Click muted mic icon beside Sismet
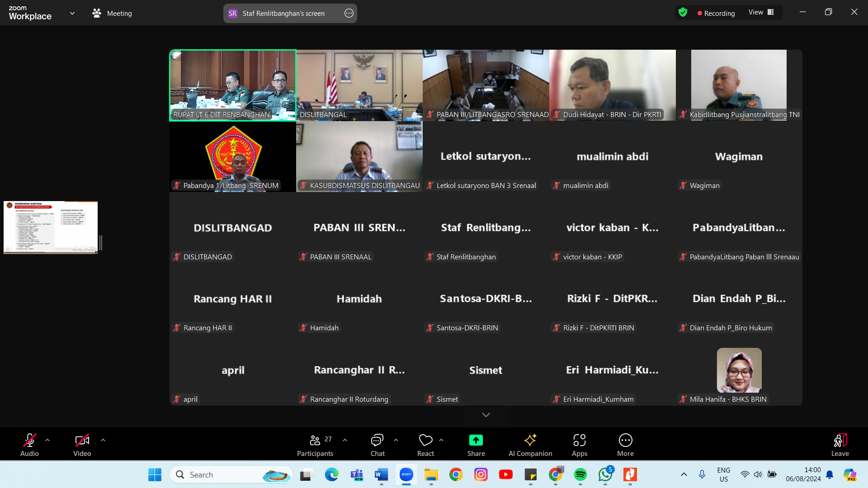 [x=429, y=399]
